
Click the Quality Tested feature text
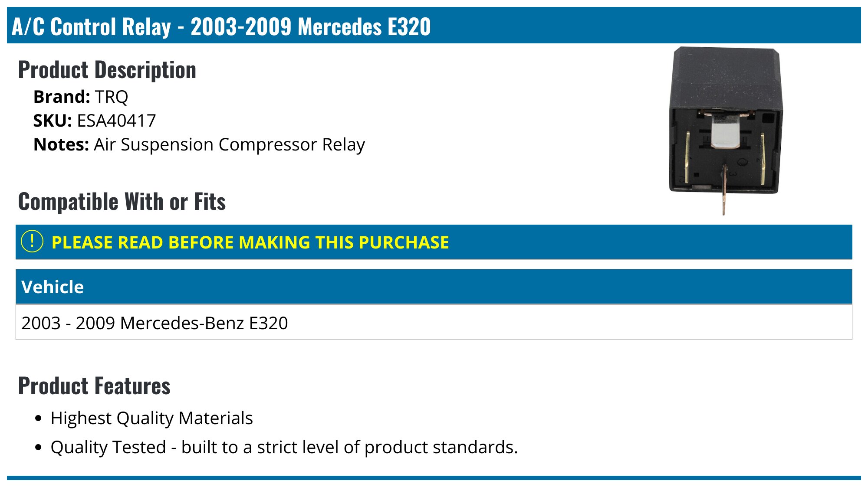[284, 447]
